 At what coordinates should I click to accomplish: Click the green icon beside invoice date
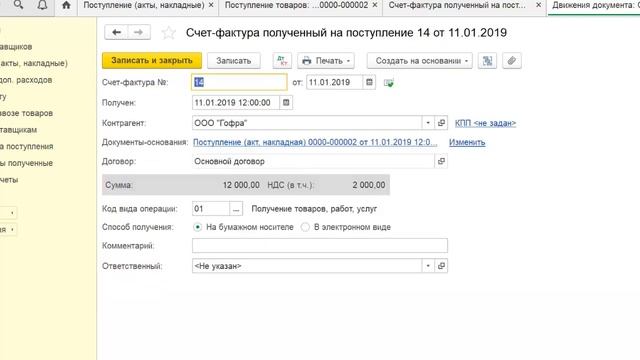[x=389, y=83]
